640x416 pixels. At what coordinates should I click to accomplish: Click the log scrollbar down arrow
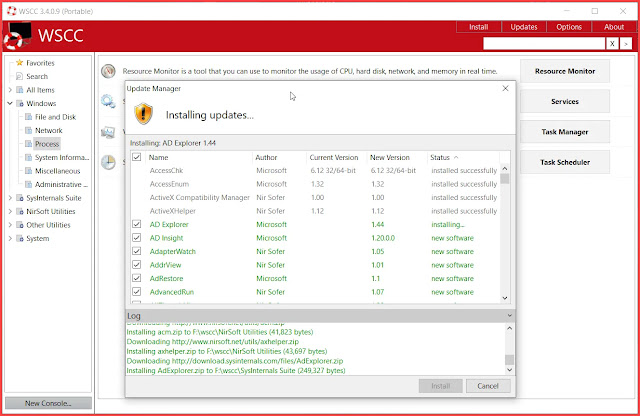[x=509, y=370]
